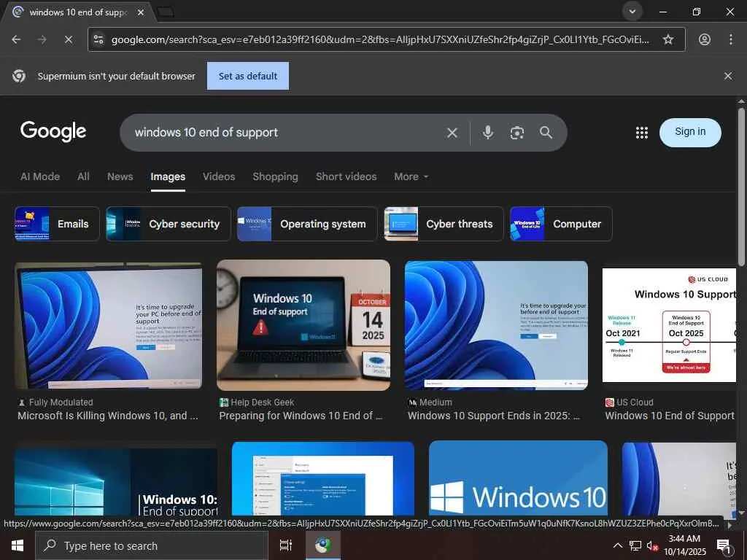
Task: Switch to Short videos tab
Action: [346, 176]
